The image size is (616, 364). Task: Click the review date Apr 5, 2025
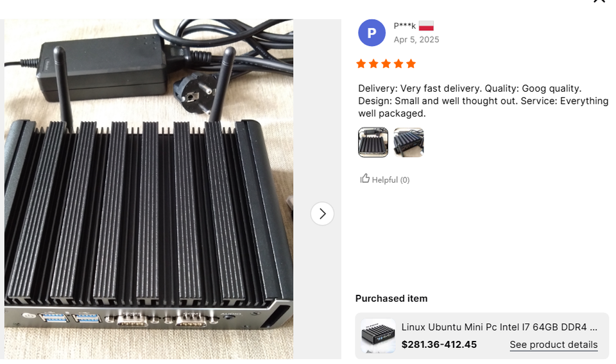(416, 40)
